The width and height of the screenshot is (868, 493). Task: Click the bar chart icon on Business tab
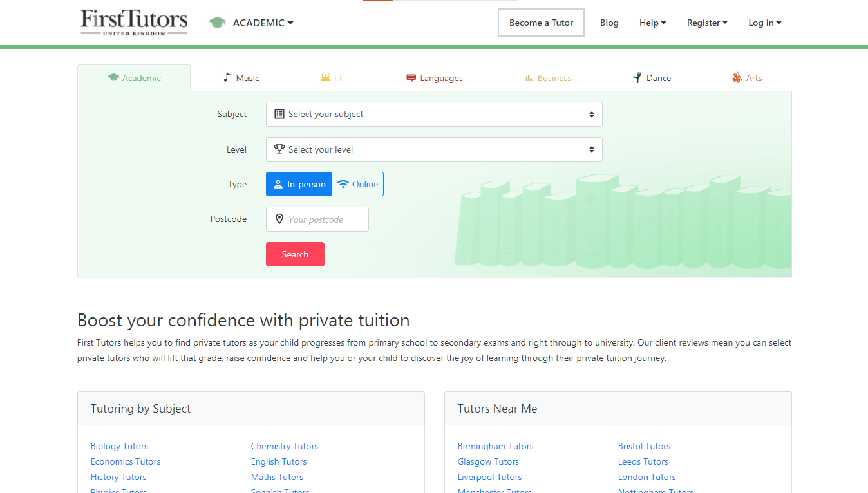point(529,78)
